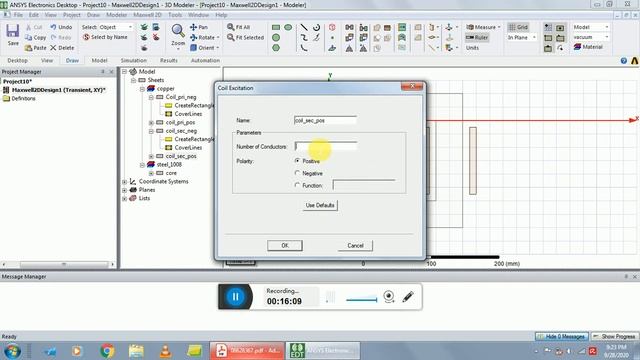This screenshot has height=360, width=640.
Task: Click the Number of Conductors field
Action: tap(326, 146)
